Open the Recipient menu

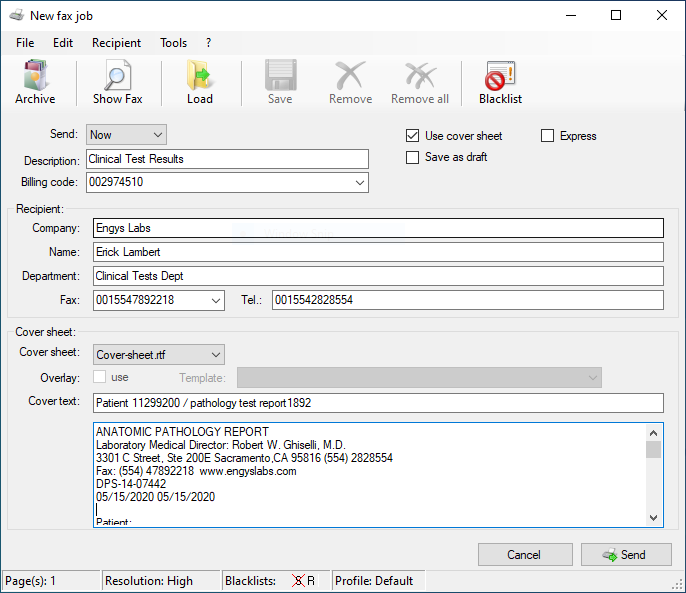(116, 43)
